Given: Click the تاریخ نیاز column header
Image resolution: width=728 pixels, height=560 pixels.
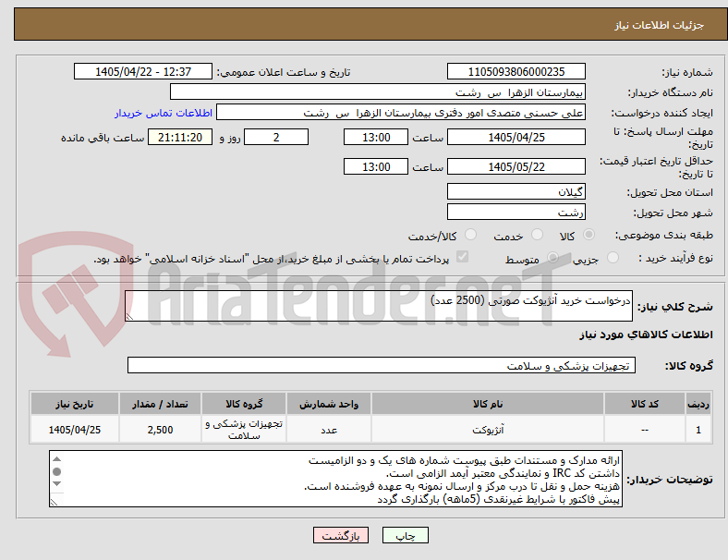Looking at the screenshot, I should click(x=74, y=404).
